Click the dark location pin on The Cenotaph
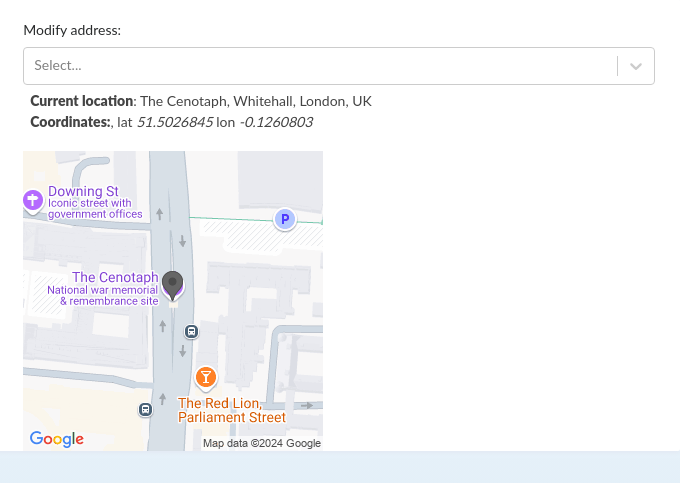 point(173,286)
